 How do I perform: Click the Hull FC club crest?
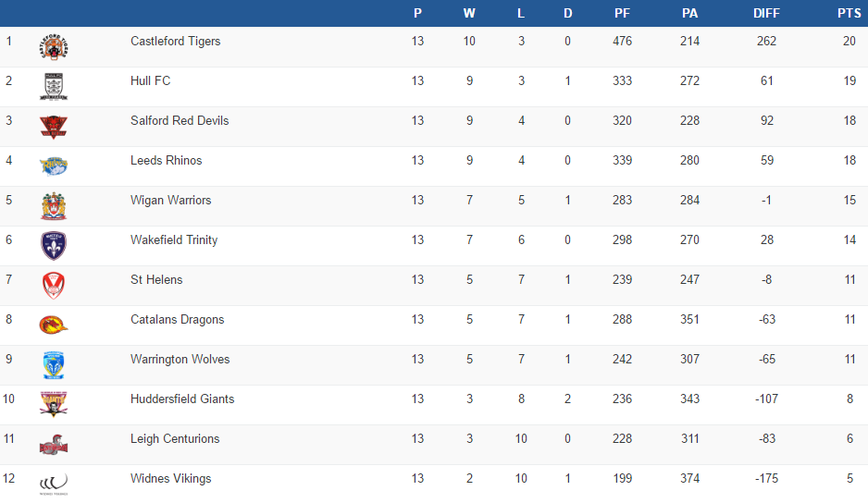pos(54,86)
